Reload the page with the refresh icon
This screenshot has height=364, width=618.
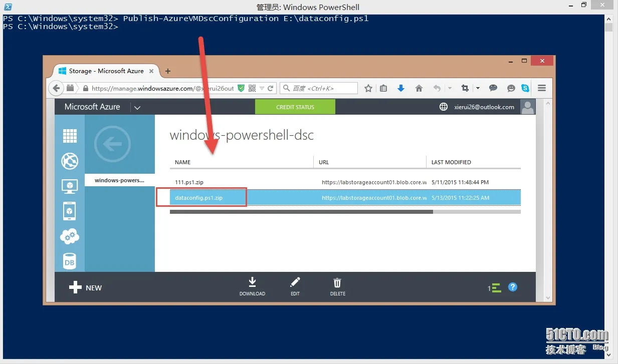[x=271, y=88]
